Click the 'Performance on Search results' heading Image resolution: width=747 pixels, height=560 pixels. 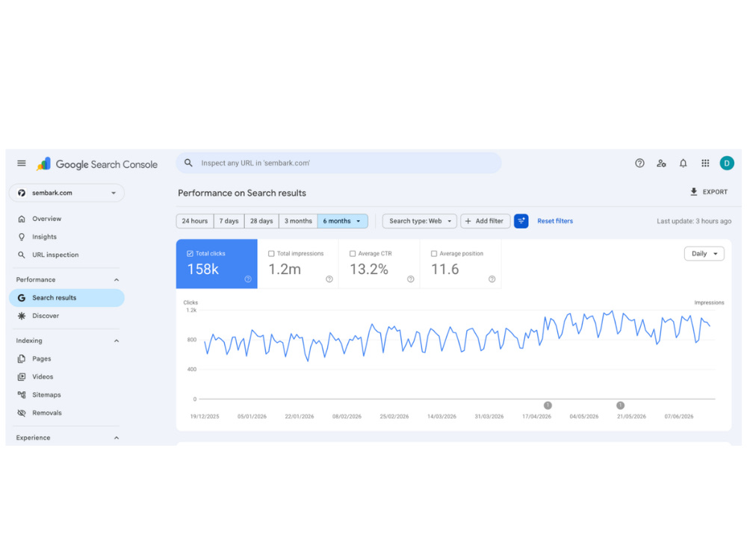242,193
